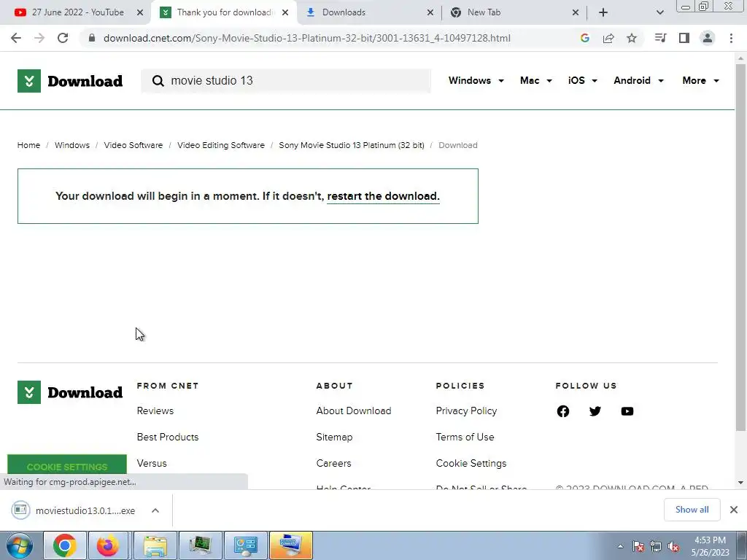Image resolution: width=747 pixels, height=560 pixels.
Task: Click the search magnifier icon
Action: (x=158, y=80)
